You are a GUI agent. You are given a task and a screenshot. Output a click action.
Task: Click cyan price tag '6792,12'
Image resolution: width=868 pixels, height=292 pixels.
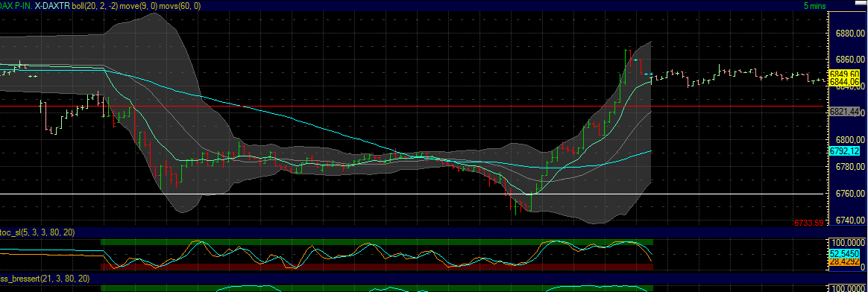pos(843,150)
